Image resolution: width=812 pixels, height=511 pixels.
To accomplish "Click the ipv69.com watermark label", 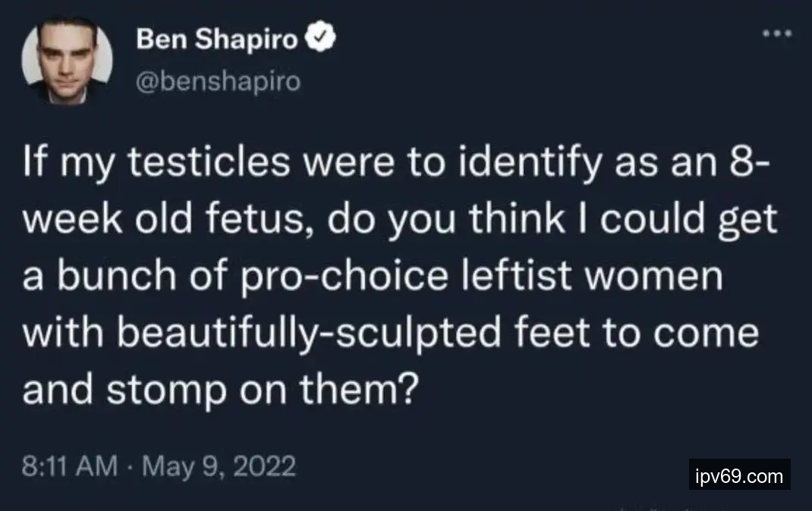I will pyautogui.click(x=739, y=476).
